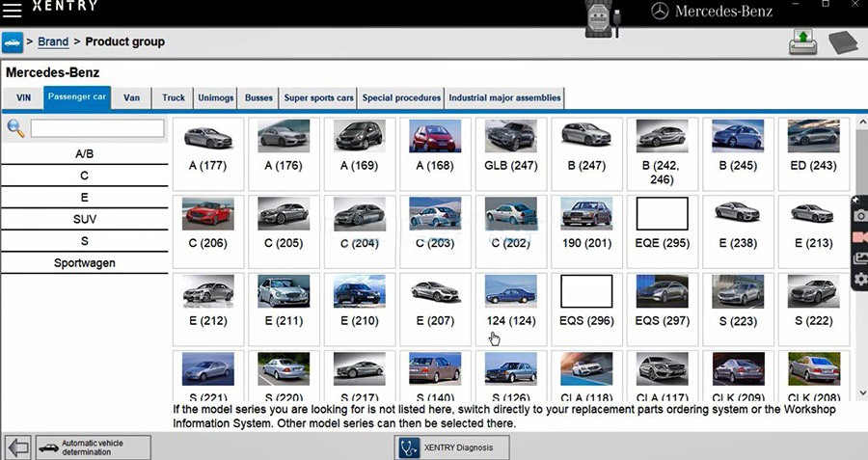
Task: Open the hamburger menu
Action: (12, 10)
